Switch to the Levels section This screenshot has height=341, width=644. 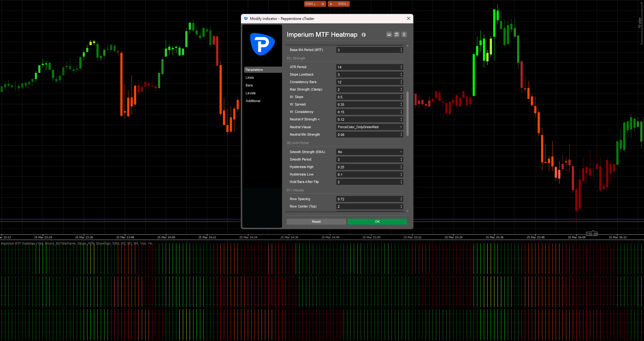251,93
